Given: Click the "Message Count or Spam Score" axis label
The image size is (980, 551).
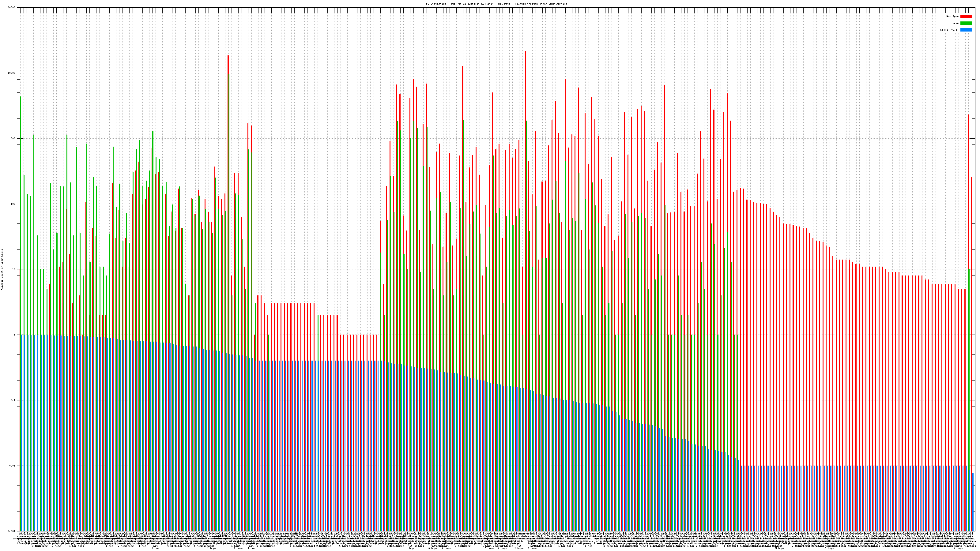Looking at the screenshot, I should pos(2,270).
